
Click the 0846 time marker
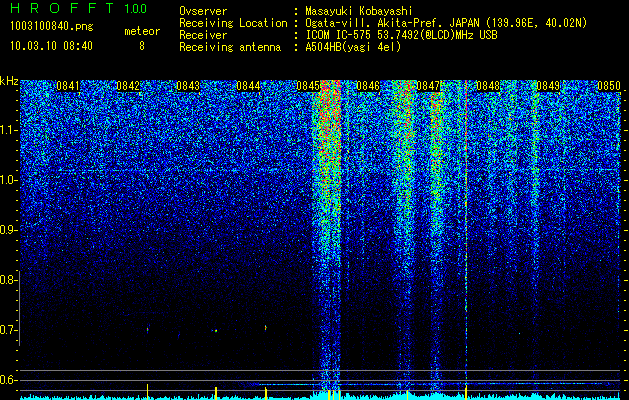[x=368, y=86]
